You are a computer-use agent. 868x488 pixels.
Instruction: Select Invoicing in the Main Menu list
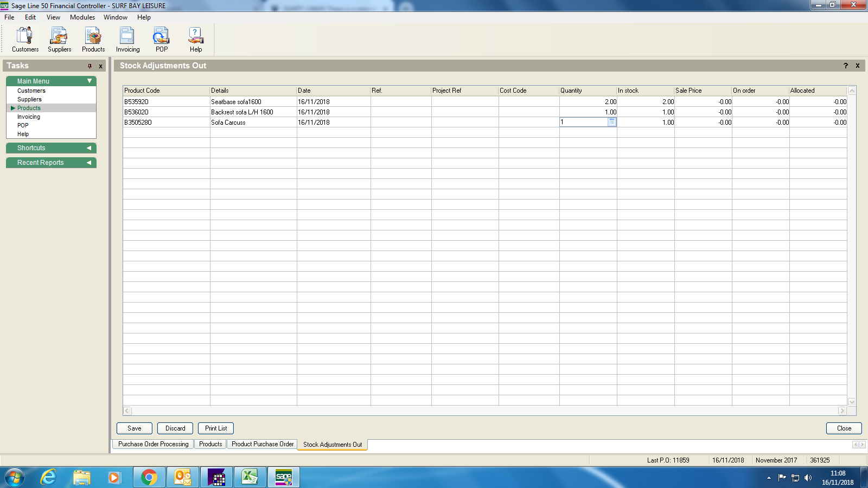[29, 117]
